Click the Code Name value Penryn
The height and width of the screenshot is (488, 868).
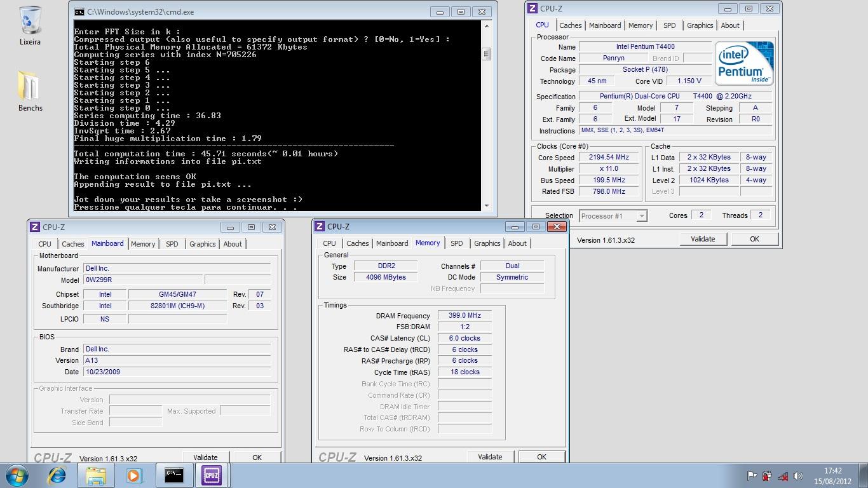point(613,58)
